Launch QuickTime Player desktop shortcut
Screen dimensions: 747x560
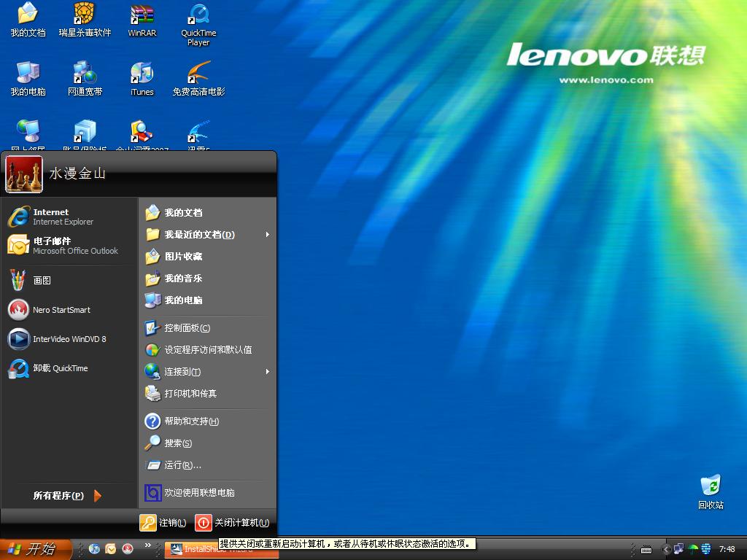tap(198, 22)
